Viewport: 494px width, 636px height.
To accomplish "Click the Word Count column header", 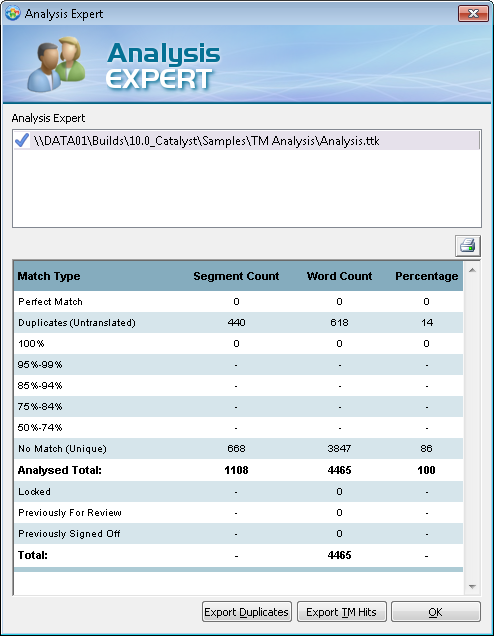I will pos(339,276).
